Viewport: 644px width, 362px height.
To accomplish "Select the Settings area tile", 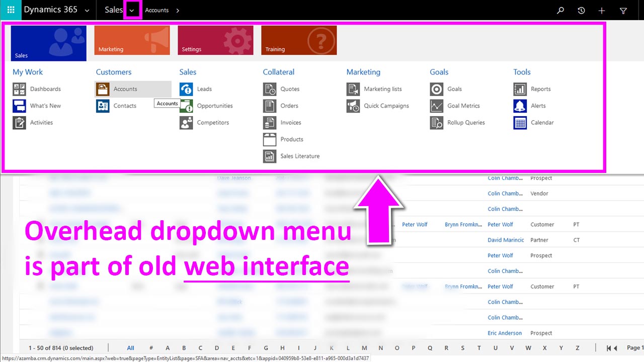I will tap(216, 40).
